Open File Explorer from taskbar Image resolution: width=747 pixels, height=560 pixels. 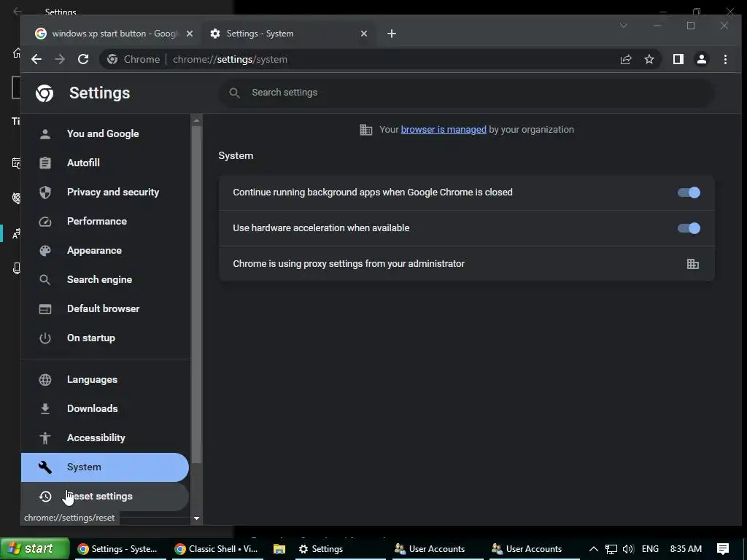pos(279,549)
